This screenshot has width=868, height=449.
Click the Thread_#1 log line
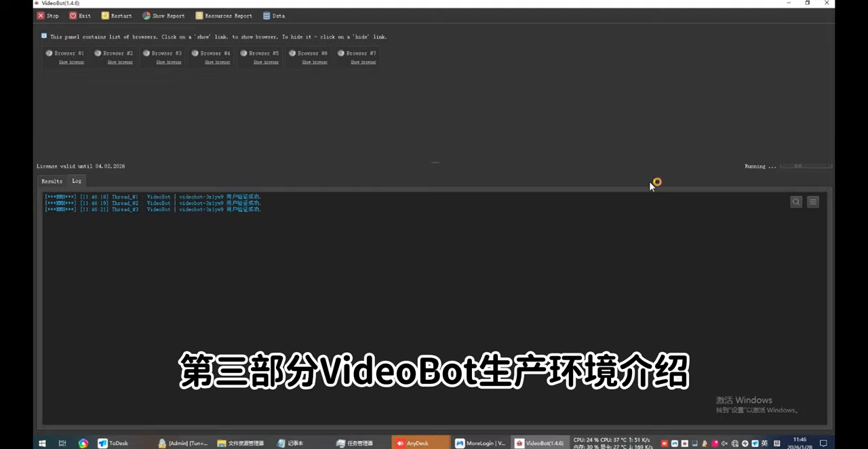[153, 197]
